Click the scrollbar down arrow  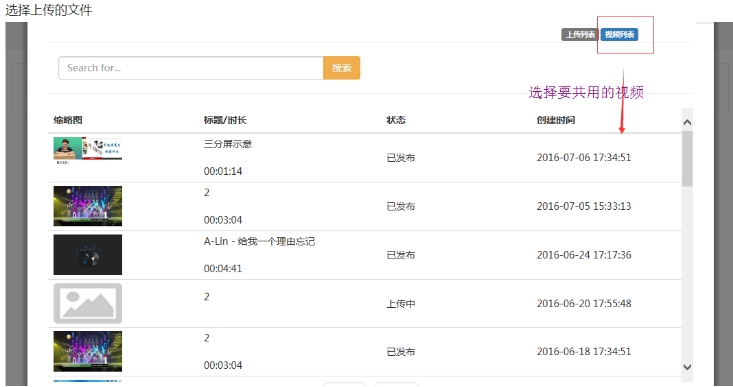point(687,367)
